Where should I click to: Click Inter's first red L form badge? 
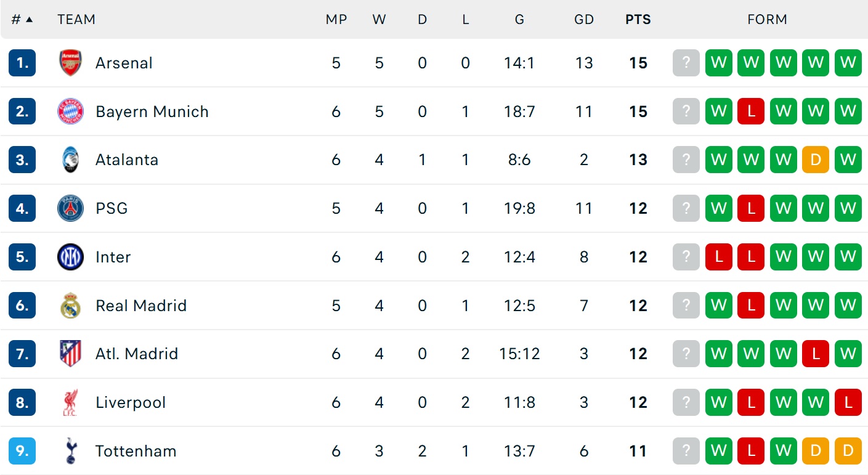(x=718, y=257)
